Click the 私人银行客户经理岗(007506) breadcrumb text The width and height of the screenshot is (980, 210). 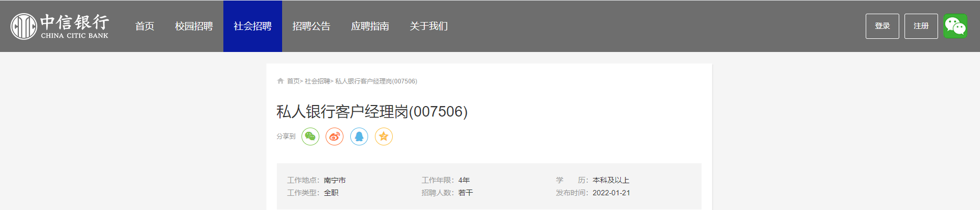376,81
